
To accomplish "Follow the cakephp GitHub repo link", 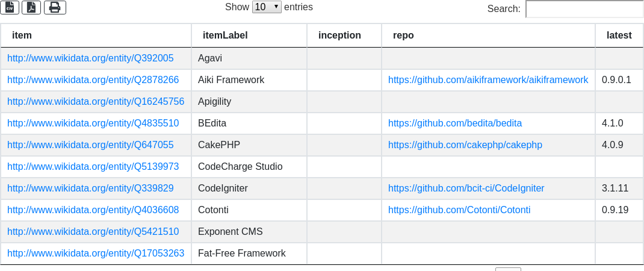I will [465, 145].
